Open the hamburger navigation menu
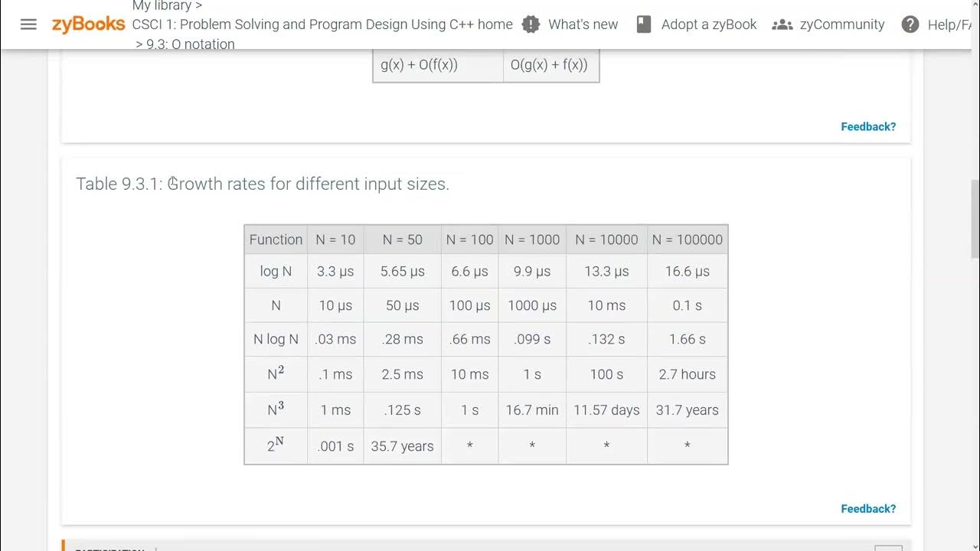980x551 pixels. [x=28, y=24]
